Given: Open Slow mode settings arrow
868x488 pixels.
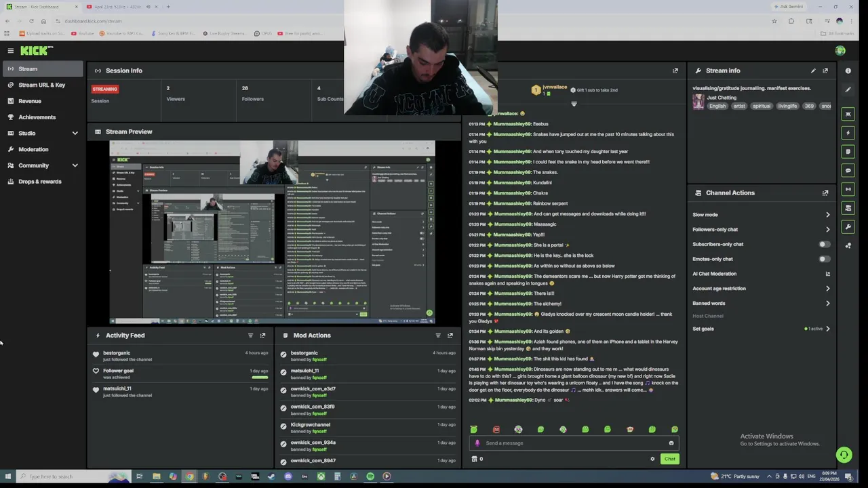Looking at the screenshot, I should (827, 215).
